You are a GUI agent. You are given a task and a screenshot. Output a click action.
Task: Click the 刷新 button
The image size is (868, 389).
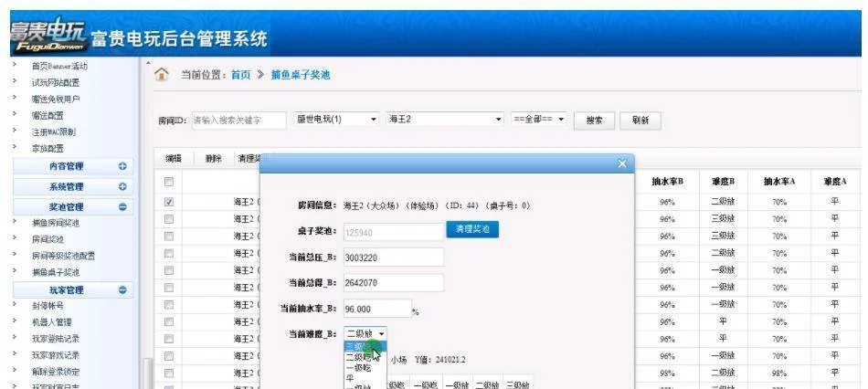click(640, 121)
